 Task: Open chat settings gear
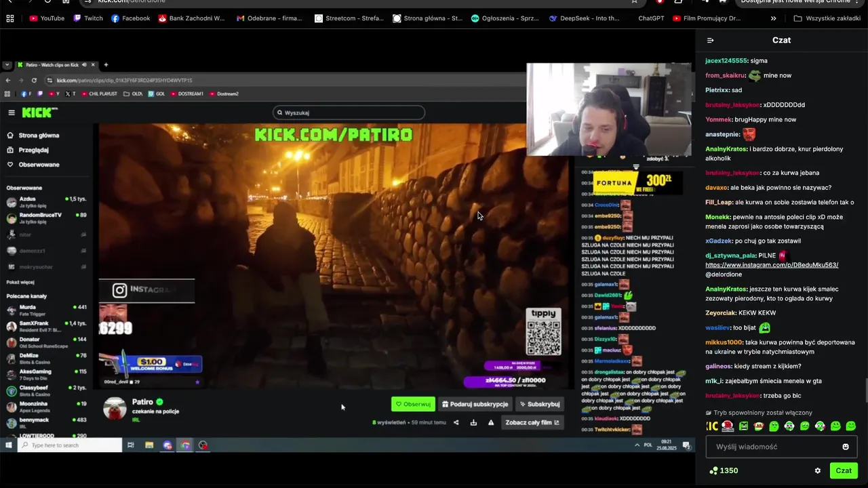(x=817, y=470)
